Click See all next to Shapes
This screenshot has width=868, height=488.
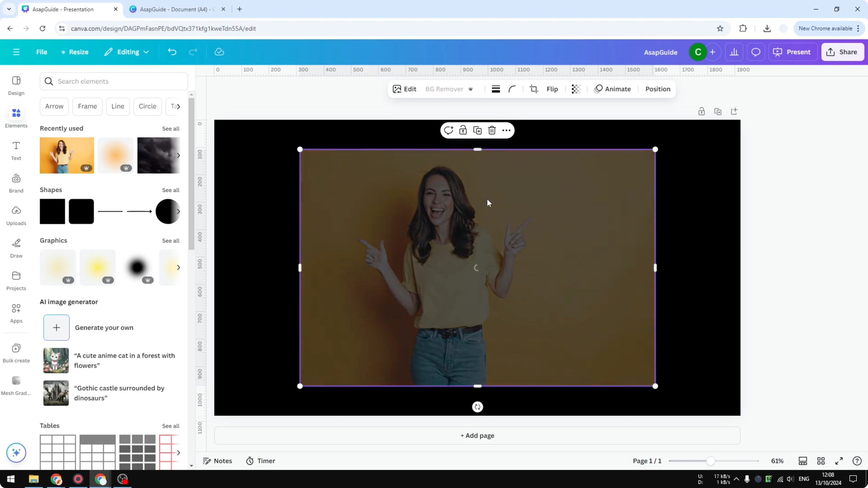[171, 190]
